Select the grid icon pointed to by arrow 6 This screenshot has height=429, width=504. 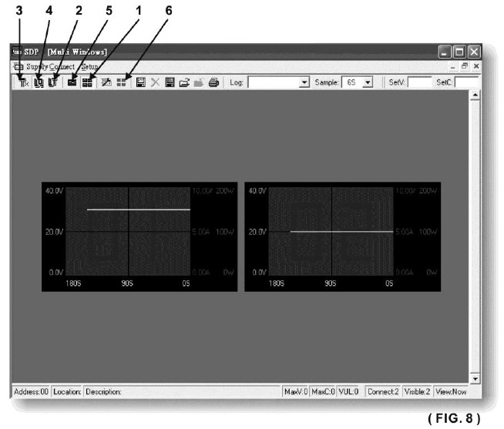[x=121, y=82]
